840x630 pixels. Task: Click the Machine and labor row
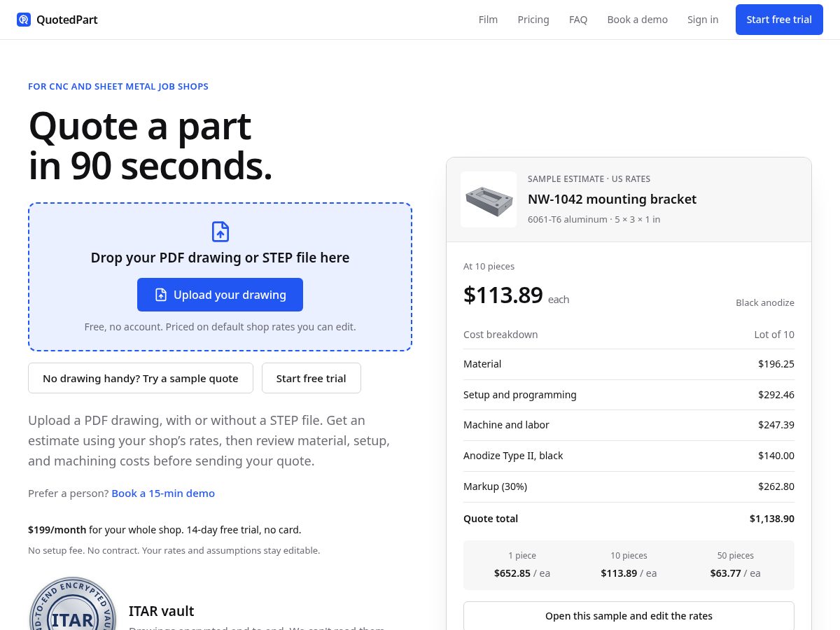point(629,425)
